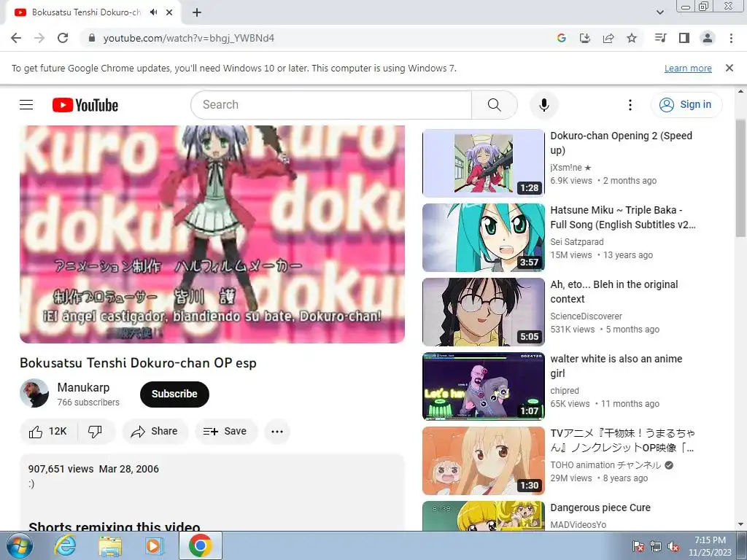747x560 pixels.
Task: Click jXsm!ne channel name
Action: 570,168
